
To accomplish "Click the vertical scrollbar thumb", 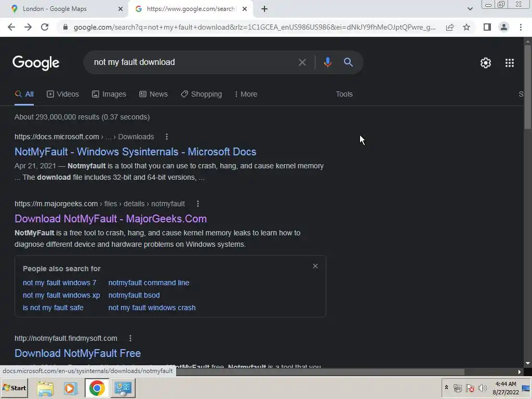I will pyautogui.click(x=528, y=87).
